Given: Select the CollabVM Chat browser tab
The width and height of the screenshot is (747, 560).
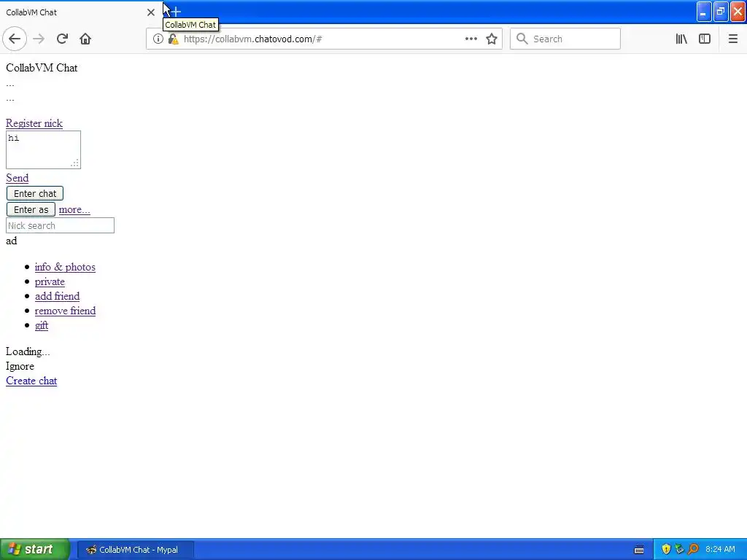Looking at the screenshot, I should [76, 12].
